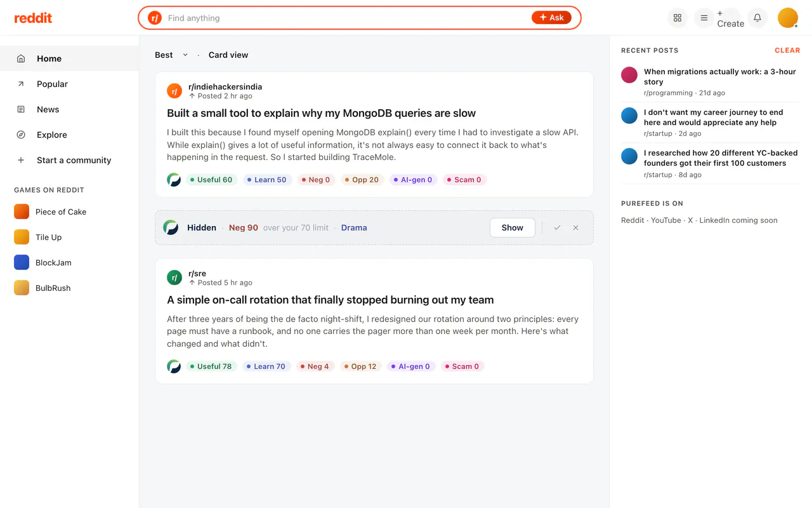Screen dimensions: 812x508
Task: Open the Piece of Cake game icon
Action: (22, 211)
